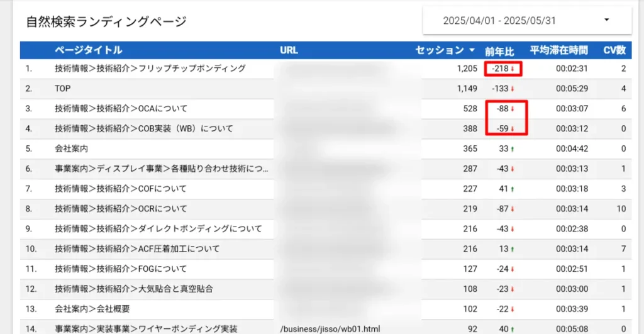Screen dimensions: 644x334
Task: Select the ACF圧着加工について page title
Action: click(137, 248)
